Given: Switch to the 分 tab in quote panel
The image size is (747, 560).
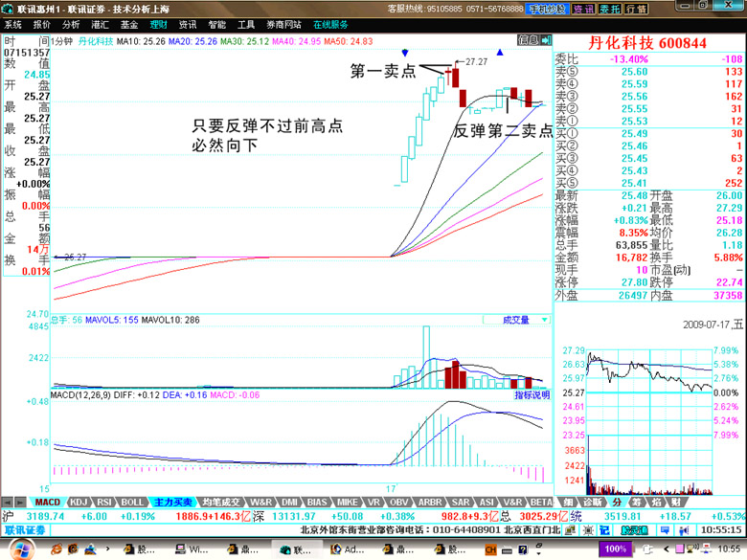Looking at the screenshot, I should tap(617, 502).
